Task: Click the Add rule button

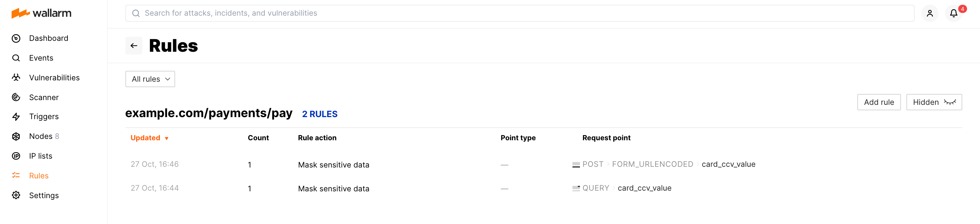Action: [878, 102]
